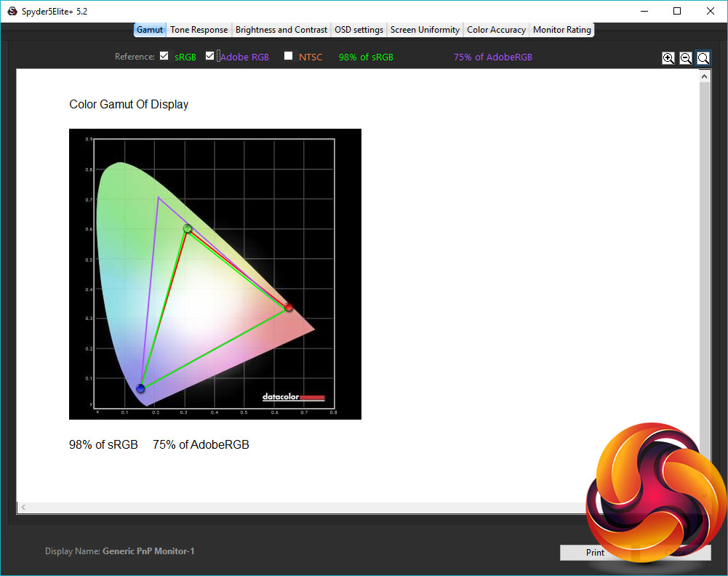Click the Spyder5Elite app icon in title bar

[12, 11]
